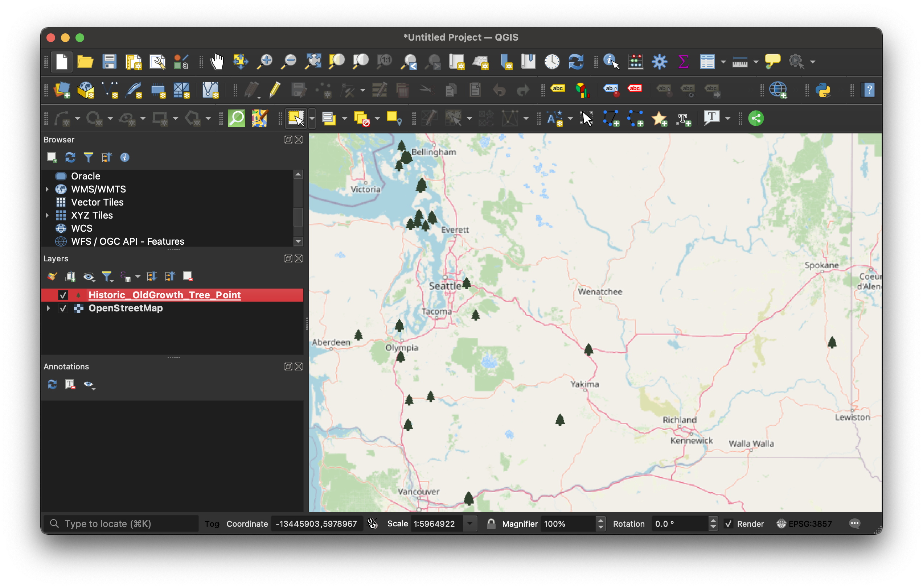This screenshot has height=588, width=923.
Task: Select the Vector Tiles browser entry
Action: point(97,202)
